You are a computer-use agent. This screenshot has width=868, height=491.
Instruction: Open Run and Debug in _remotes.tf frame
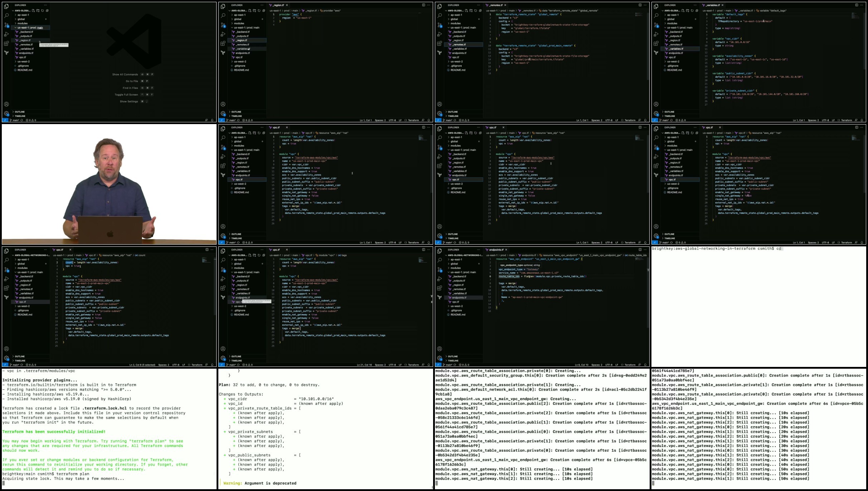tap(440, 34)
